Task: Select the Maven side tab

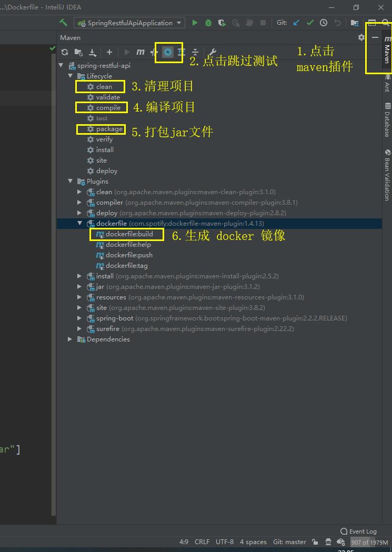Action: click(x=387, y=49)
